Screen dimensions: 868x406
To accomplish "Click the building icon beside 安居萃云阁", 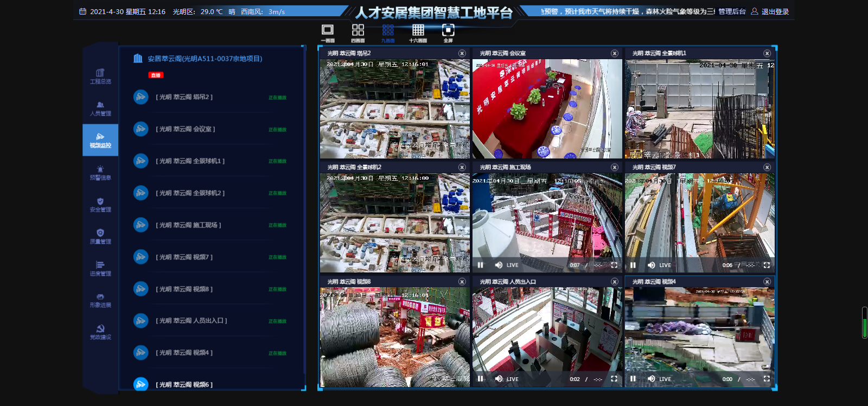I will pos(138,58).
